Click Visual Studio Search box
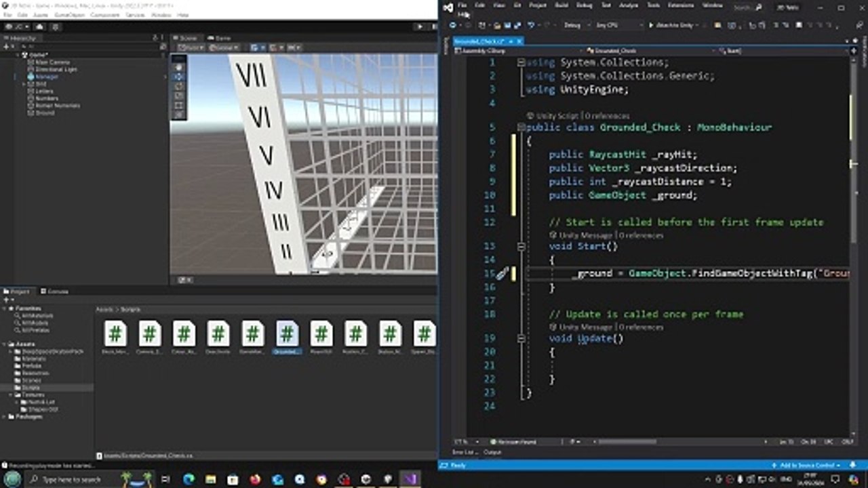 coord(749,7)
